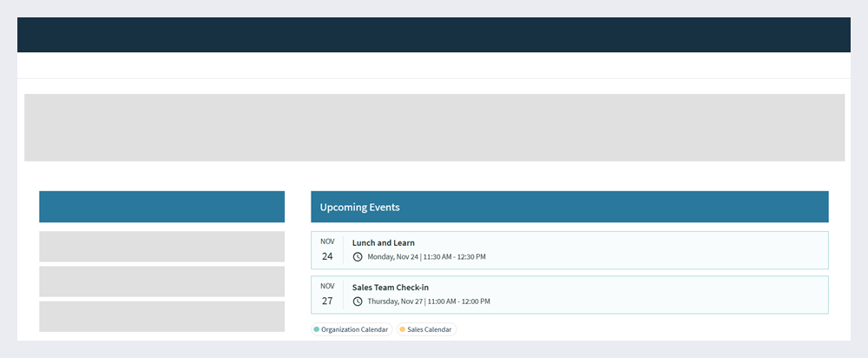Select the Sales Calendar filter chip
Viewport: 868px width, 358px height.
[x=426, y=329]
